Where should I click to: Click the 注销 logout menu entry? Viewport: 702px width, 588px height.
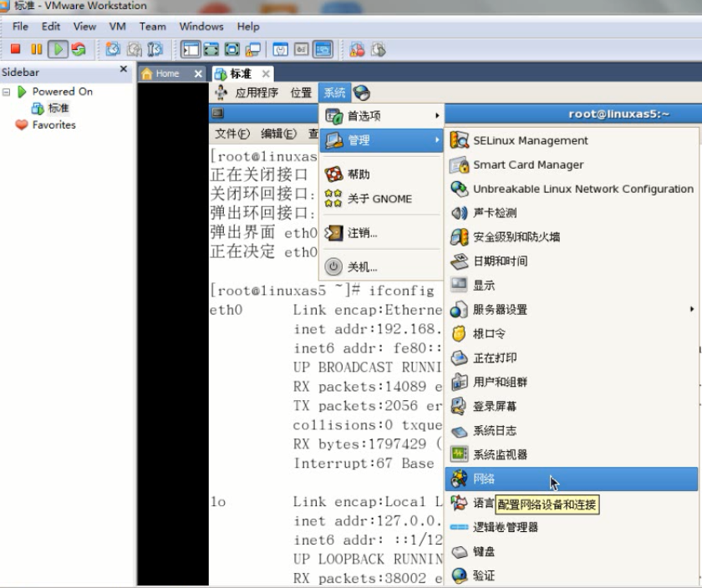pos(382,233)
